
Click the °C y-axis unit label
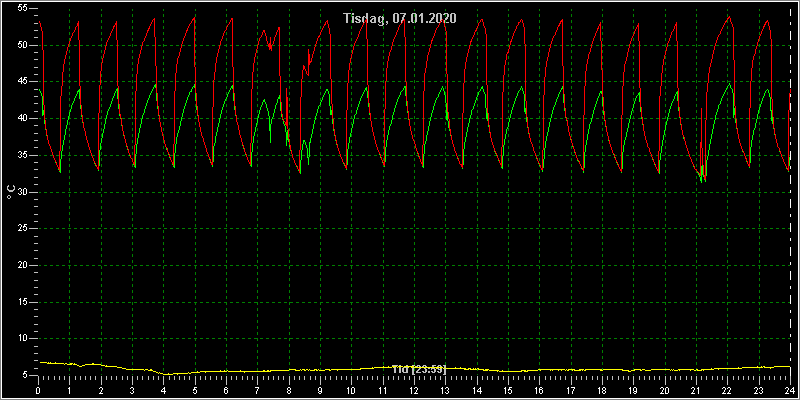point(11,191)
